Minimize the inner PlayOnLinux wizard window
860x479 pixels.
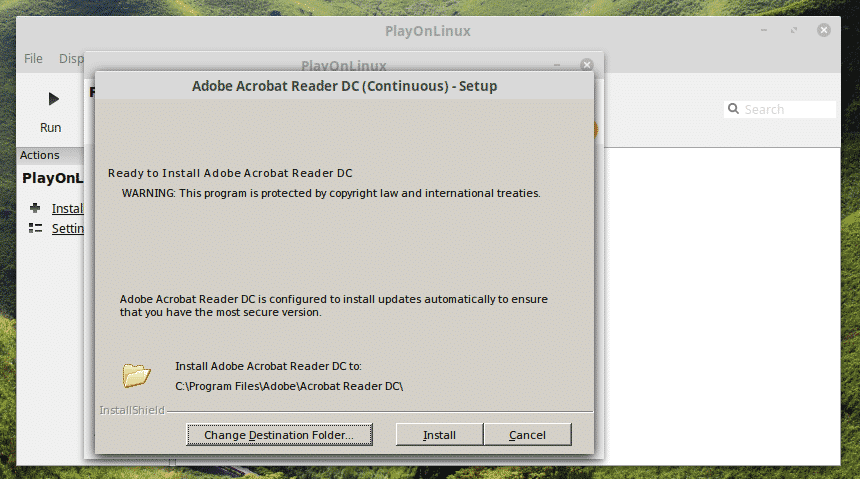(557, 66)
